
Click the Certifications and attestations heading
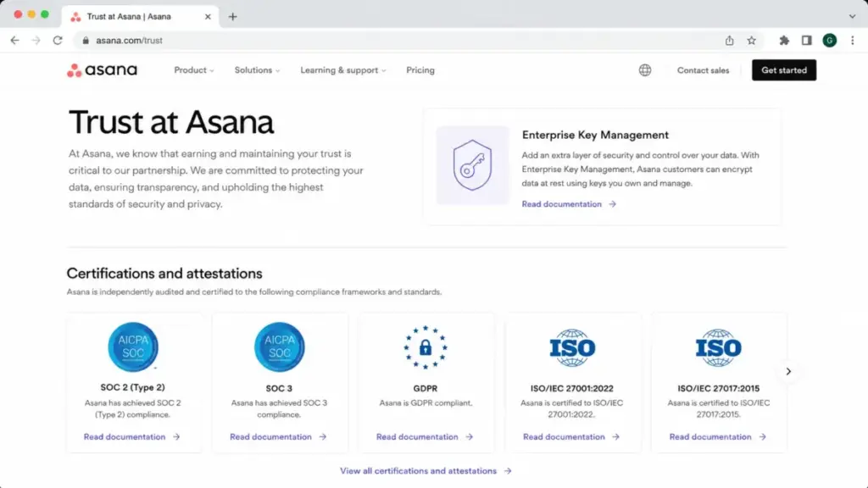164,274
